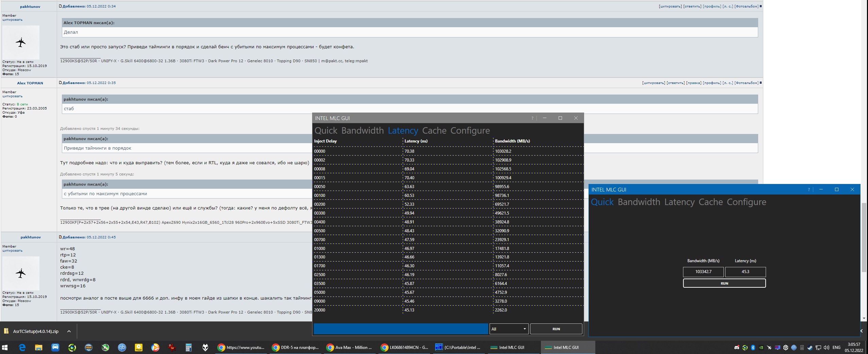The width and height of the screenshot is (868, 354).
Task: Open qBittorrent from the taskbar
Action: 122,347
